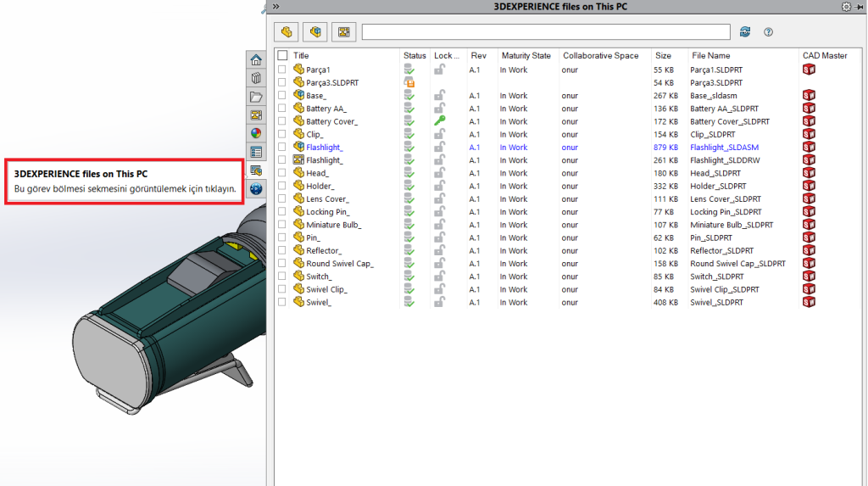The width and height of the screenshot is (868, 486).
Task: Click the drawings filter button in toolbar
Action: coord(343,32)
